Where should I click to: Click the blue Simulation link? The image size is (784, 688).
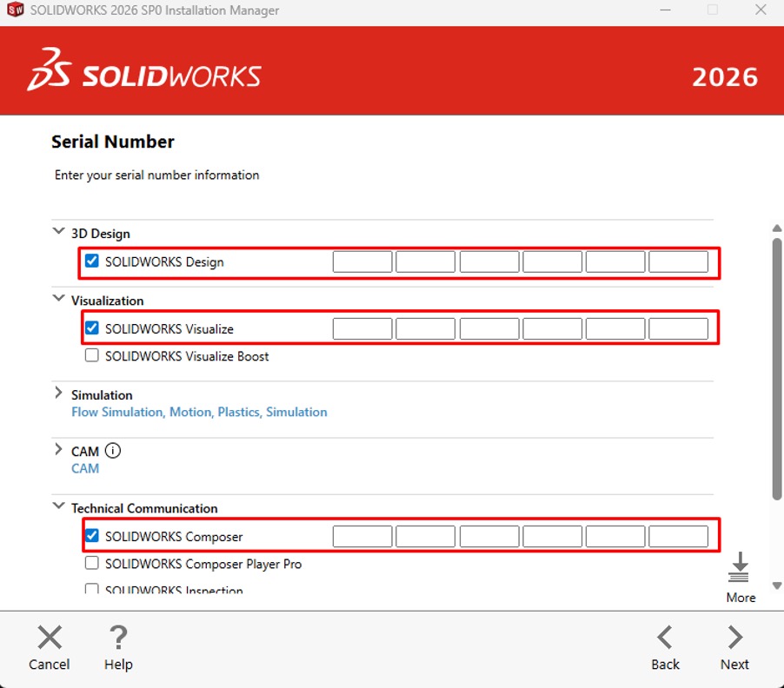(296, 413)
